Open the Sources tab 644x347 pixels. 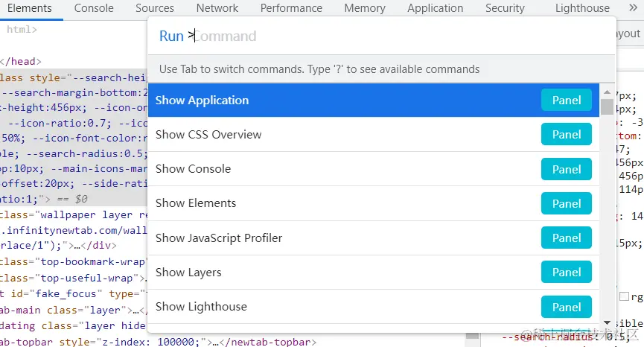click(155, 8)
